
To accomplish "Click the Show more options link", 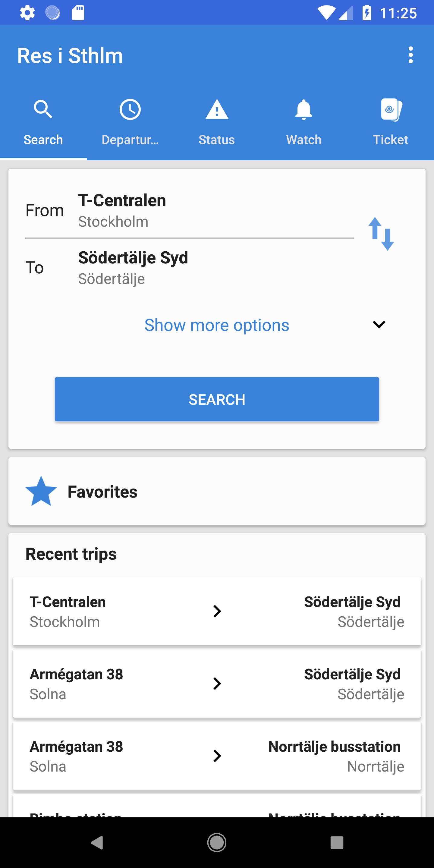I will 217,325.
